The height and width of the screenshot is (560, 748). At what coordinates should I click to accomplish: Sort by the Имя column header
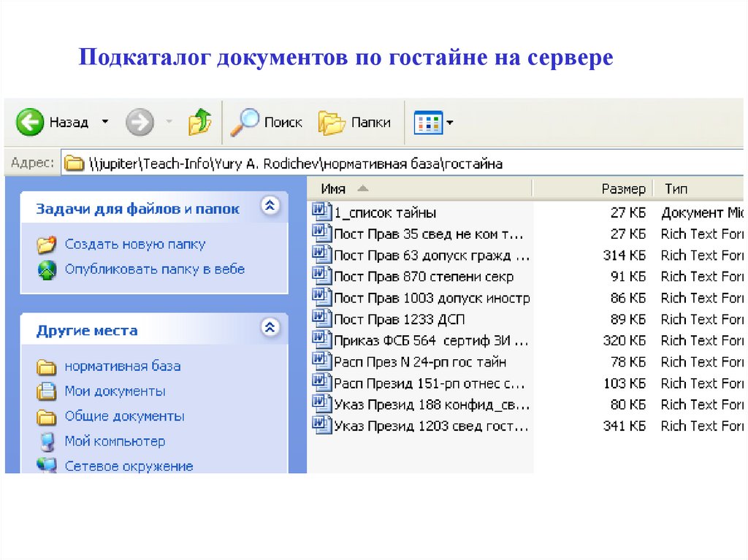pos(419,189)
